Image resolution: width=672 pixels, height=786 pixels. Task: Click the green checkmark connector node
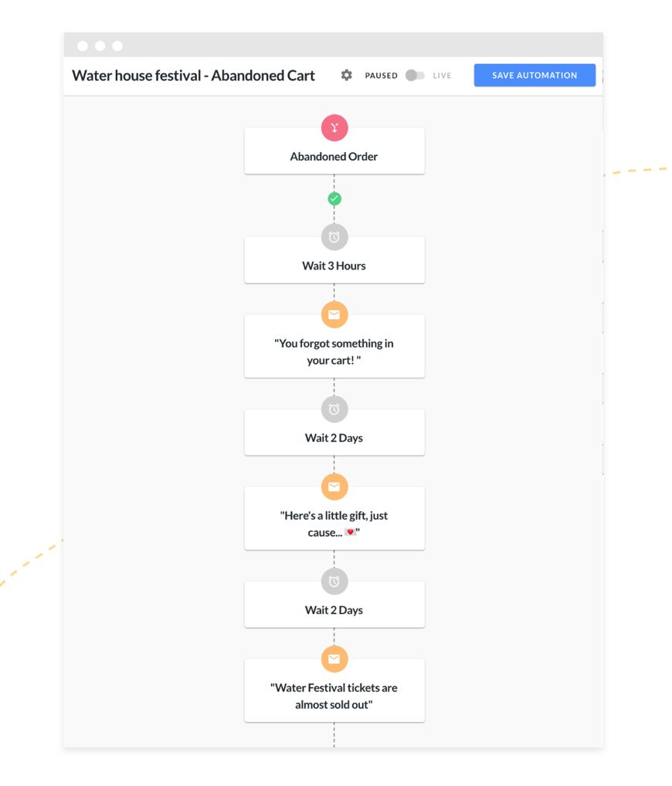click(334, 199)
